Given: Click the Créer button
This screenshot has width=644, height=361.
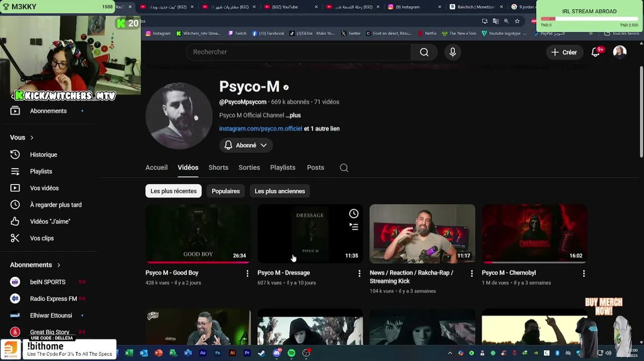Looking at the screenshot, I should [564, 52].
